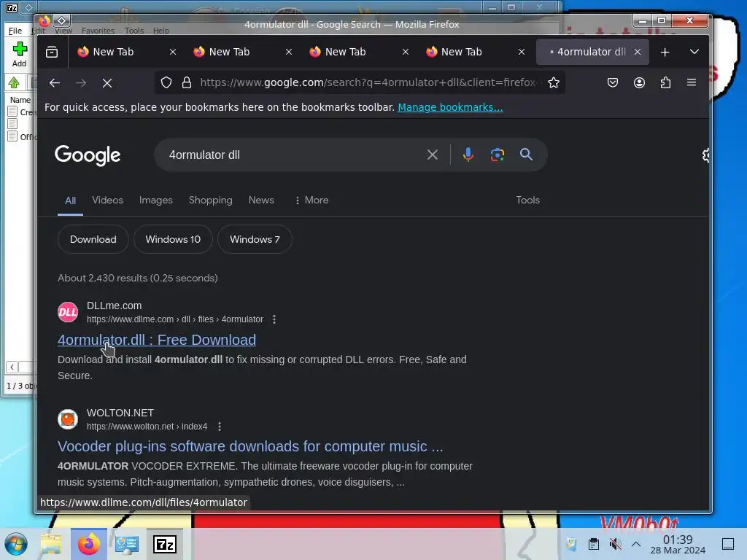Click the Download filter chip
Image resolution: width=747 pixels, height=560 pixels.
coord(93,239)
